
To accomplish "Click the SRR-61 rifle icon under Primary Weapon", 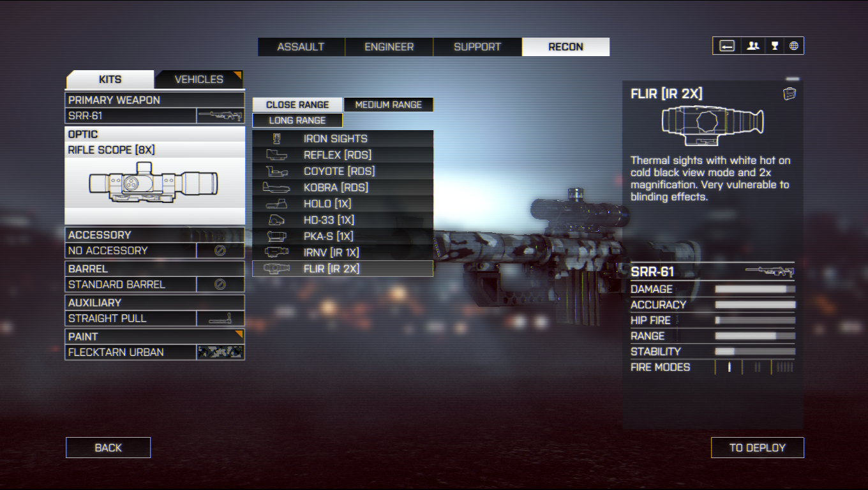I will pos(220,116).
